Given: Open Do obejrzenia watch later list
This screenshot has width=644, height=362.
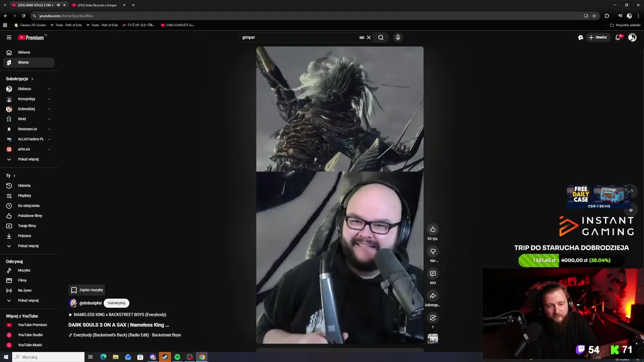Looking at the screenshot, I should click(x=29, y=206).
